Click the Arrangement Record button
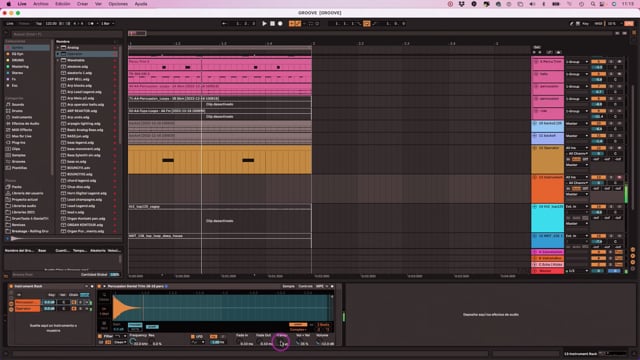The image size is (640, 360). [280, 24]
